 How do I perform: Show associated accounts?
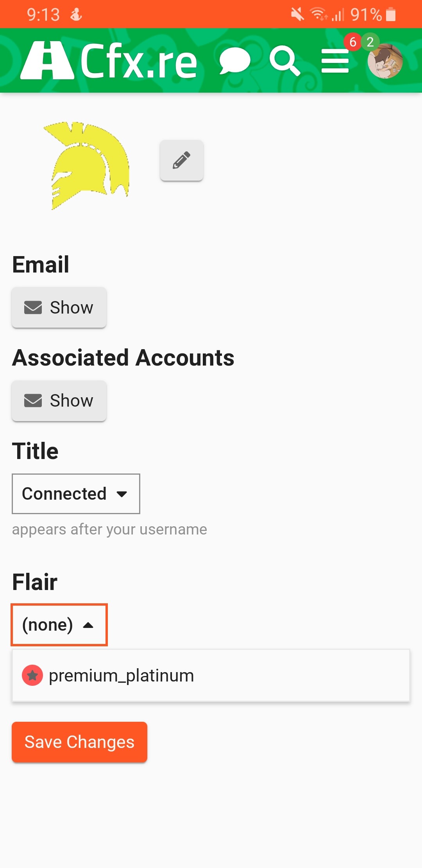click(x=59, y=401)
